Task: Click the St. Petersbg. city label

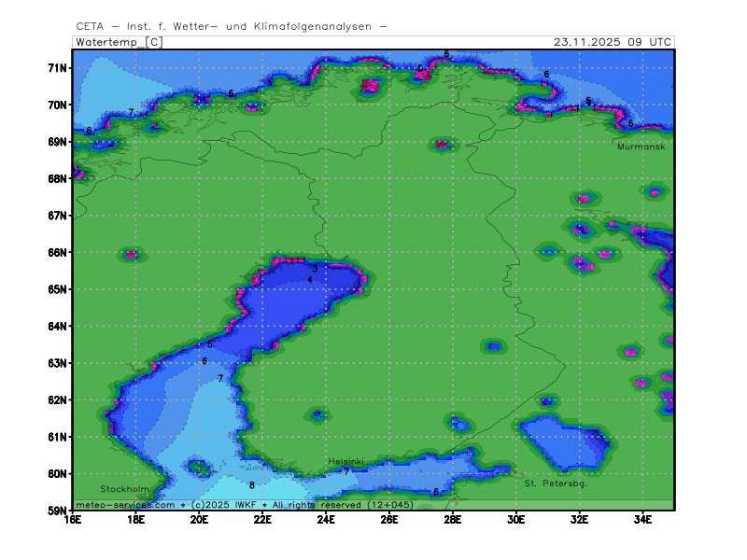Action: coord(555,483)
